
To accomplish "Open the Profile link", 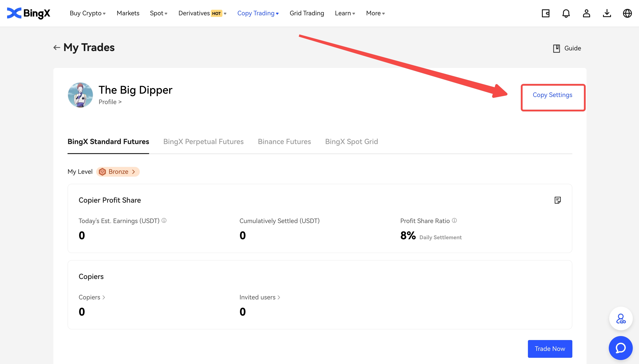I will pos(110,102).
